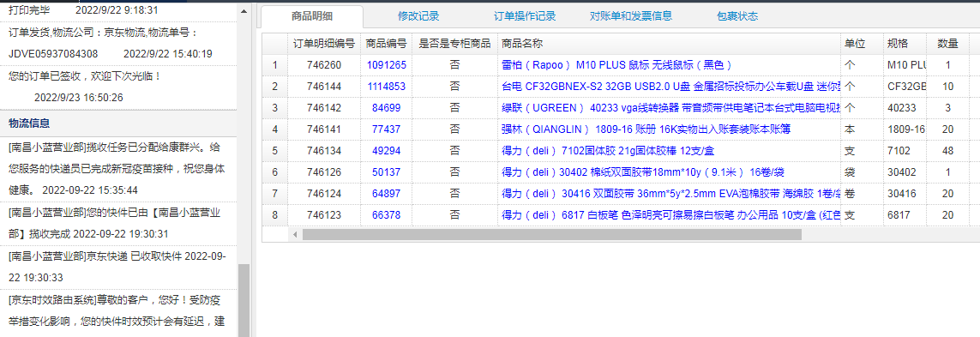Click the 京东快递 已收取快件 logistics entry

[x=119, y=267]
